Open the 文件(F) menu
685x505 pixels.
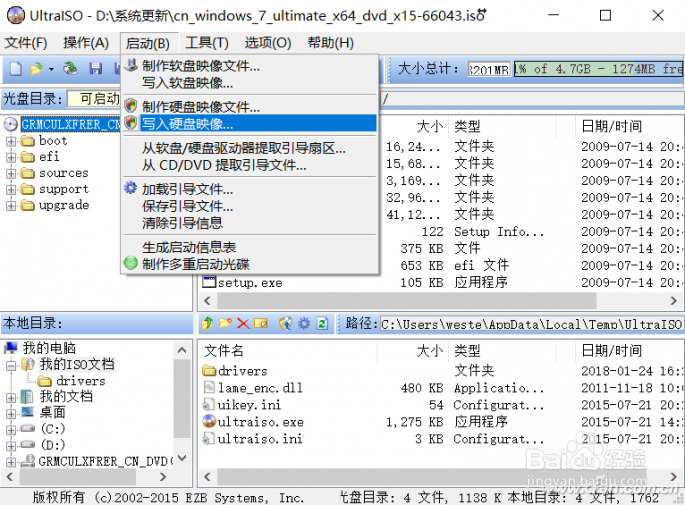26,43
